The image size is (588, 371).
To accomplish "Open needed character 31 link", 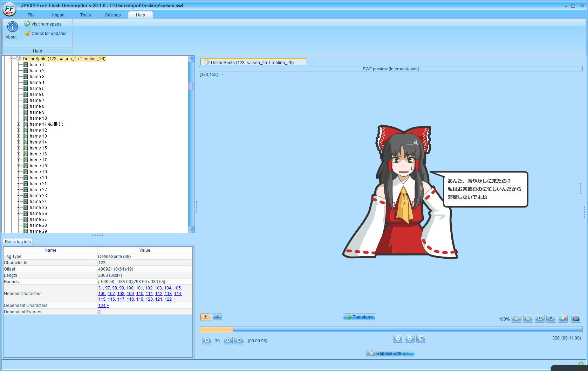I will coord(101,288).
